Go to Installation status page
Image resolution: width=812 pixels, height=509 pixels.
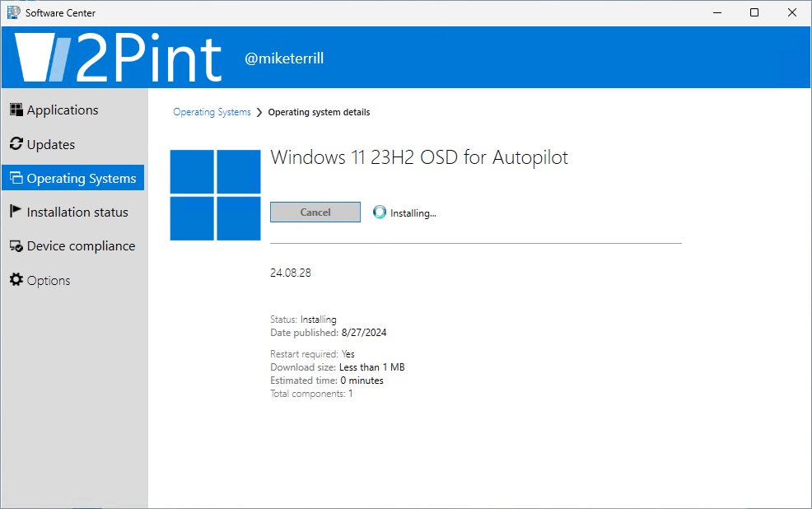click(x=72, y=212)
